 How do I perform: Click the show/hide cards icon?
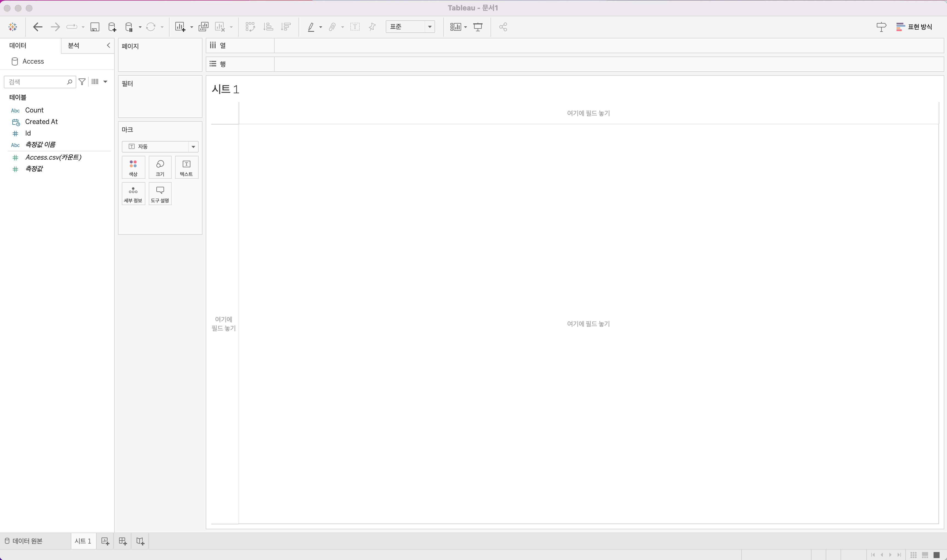(x=456, y=27)
